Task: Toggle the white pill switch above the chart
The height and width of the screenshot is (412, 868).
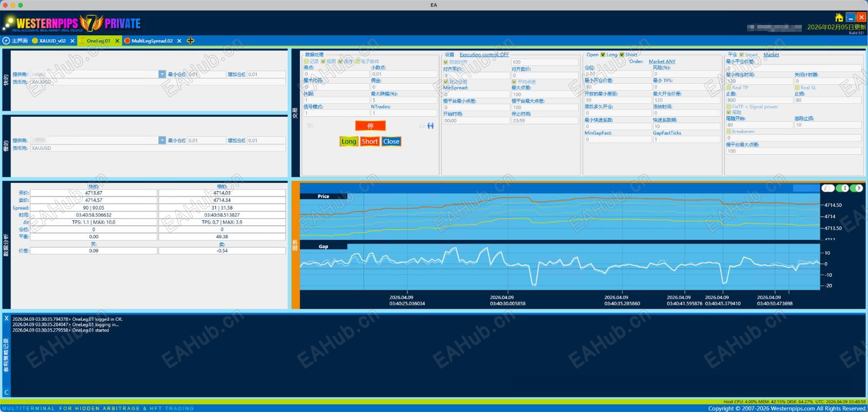Action: point(828,188)
